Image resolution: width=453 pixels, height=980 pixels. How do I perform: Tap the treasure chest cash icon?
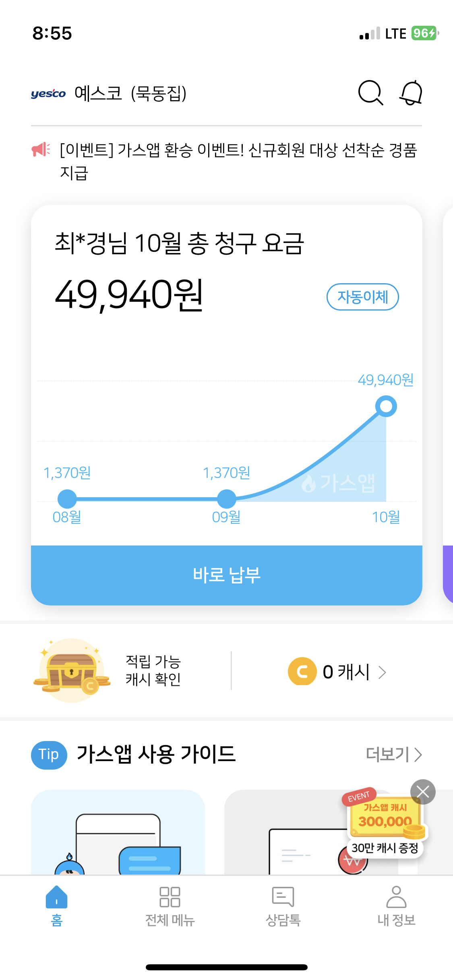pyautogui.click(x=72, y=671)
